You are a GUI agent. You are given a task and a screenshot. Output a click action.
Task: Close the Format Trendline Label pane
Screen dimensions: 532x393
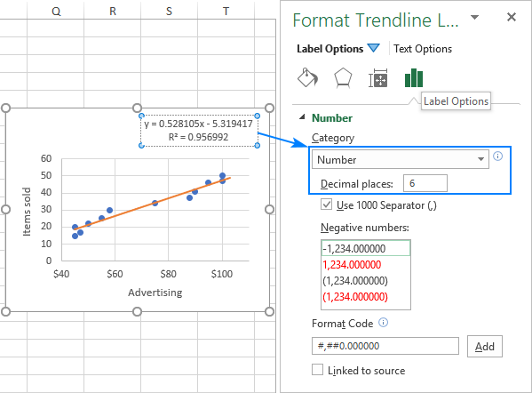[512, 17]
